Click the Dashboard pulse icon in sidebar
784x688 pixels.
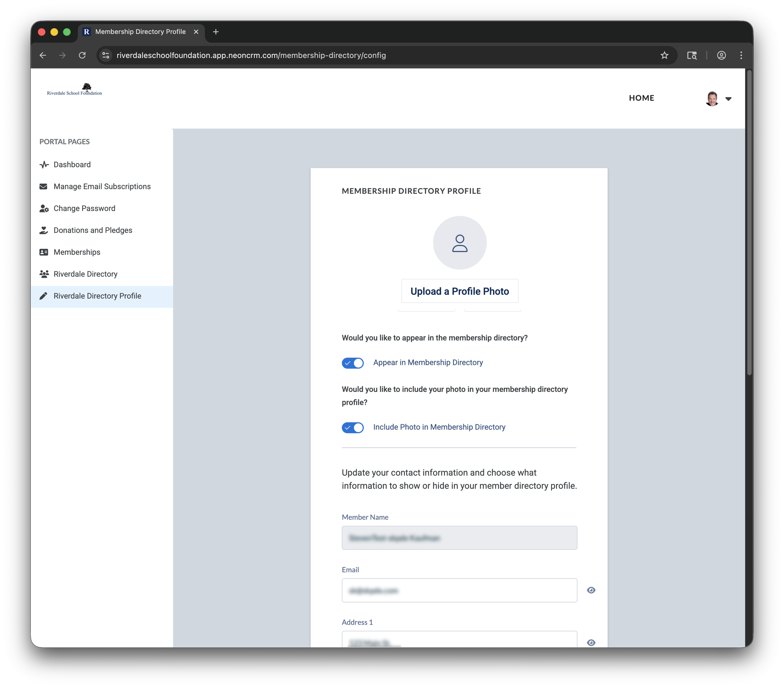[x=44, y=165]
